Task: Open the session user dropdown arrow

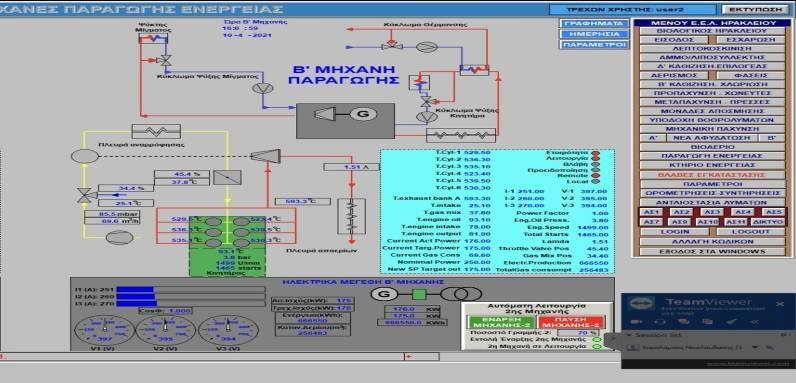Action: coord(755,347)
